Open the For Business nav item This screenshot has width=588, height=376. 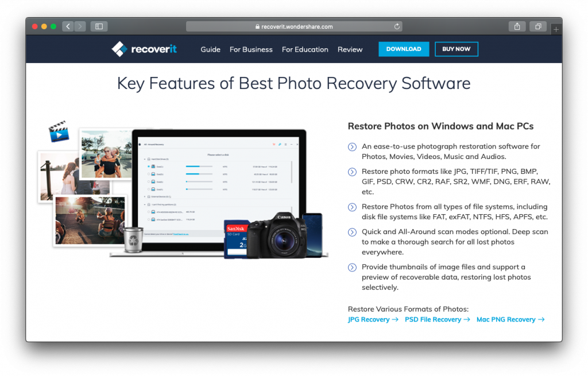coord(252,49)
